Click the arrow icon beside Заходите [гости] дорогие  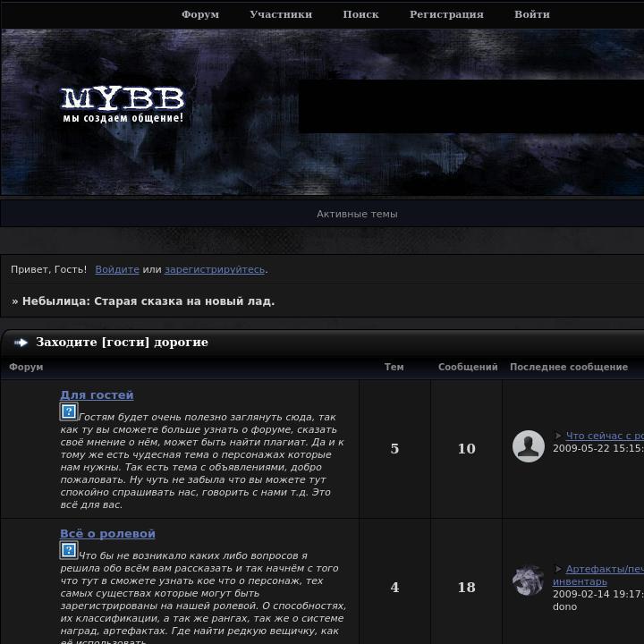coord(21,342)
